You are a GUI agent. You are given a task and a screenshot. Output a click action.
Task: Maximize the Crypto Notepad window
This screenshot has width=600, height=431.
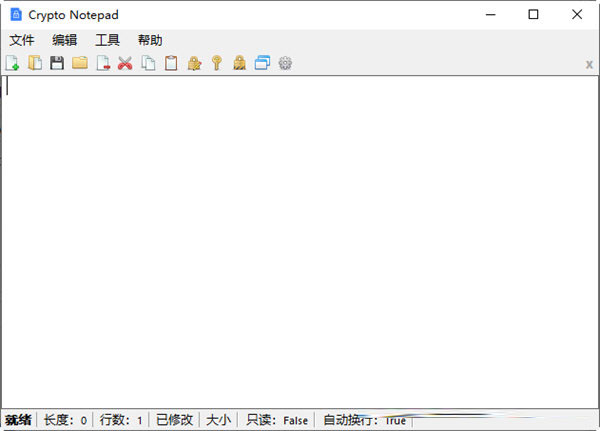pos(533,15)
